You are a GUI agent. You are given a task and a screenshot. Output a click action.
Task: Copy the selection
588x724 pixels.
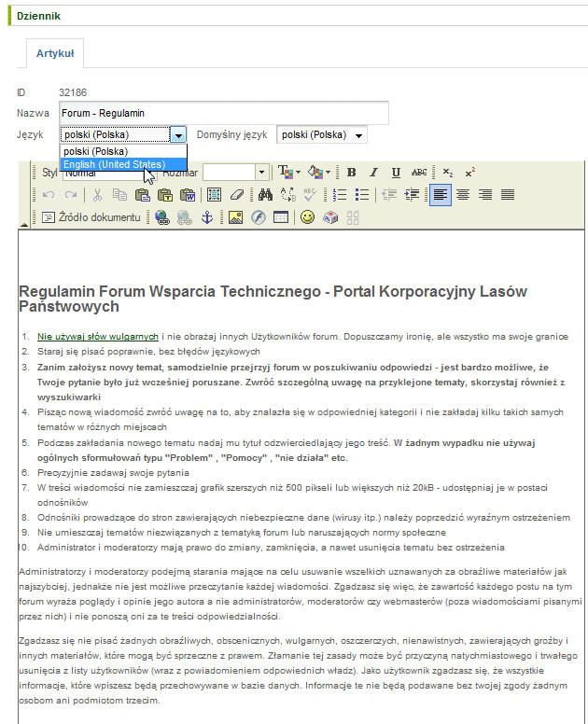119,195
